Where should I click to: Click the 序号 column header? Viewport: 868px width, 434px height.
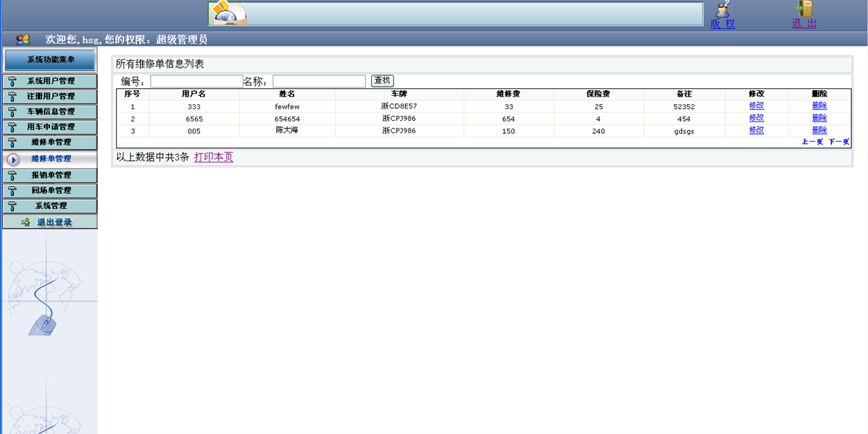pos(133,94)
